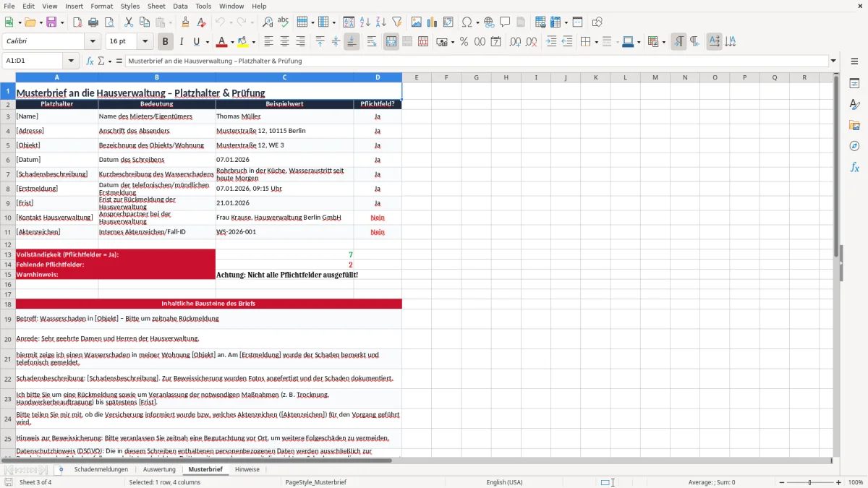This screenshot has height=488, width=868.
Task: Format as Date icon
Action: [x=495, y=42]
